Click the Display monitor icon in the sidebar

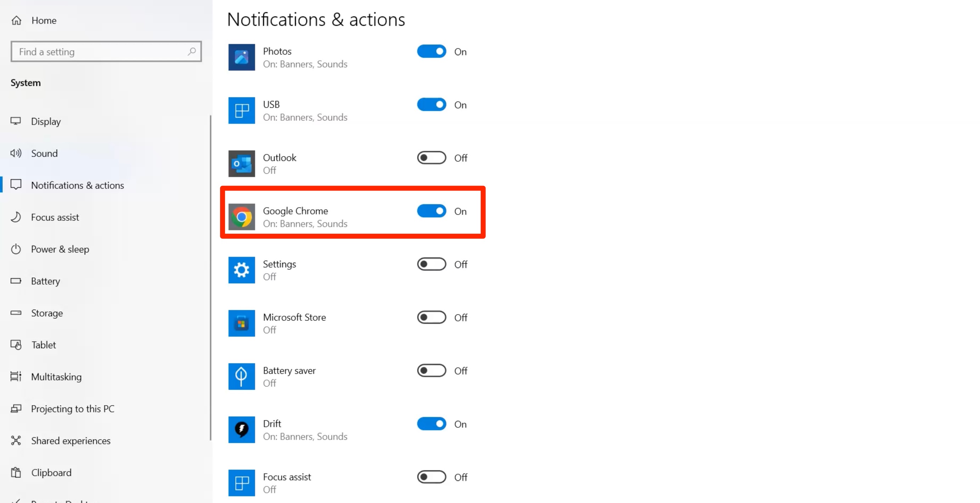(x=16, y=121)
